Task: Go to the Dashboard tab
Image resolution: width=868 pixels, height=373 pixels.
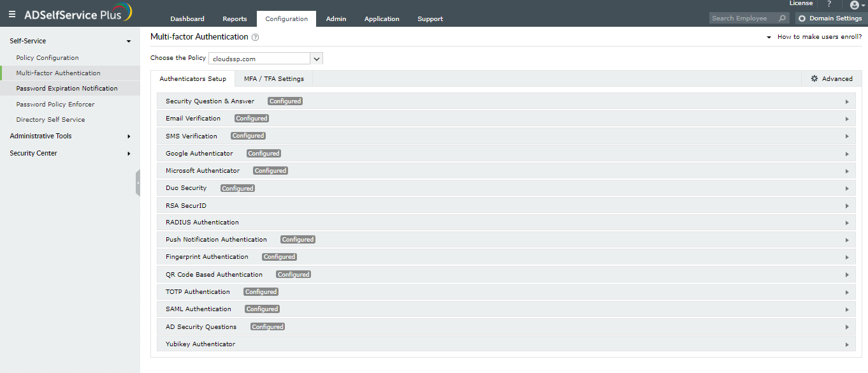Action: (187, 19)
